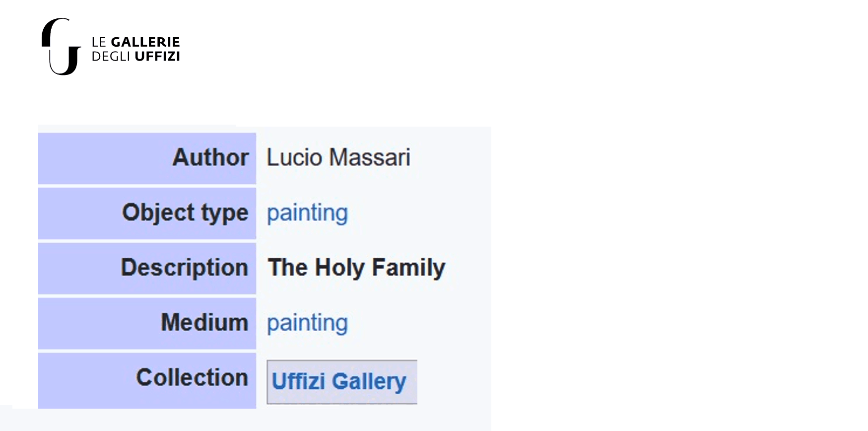868x431 pixels.
Task: Click the word Family in the description
Action: coord(408,268)
